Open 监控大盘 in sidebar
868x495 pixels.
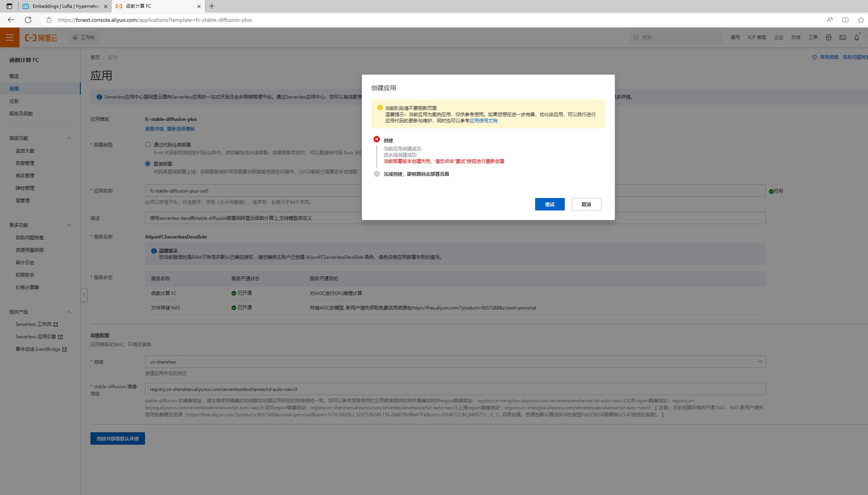tap(25, 151)
